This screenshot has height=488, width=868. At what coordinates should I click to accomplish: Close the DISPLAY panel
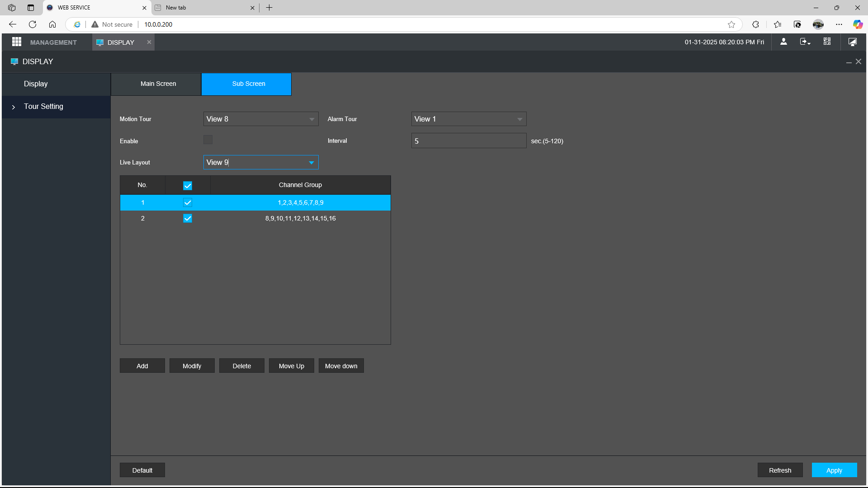(859, 61)
